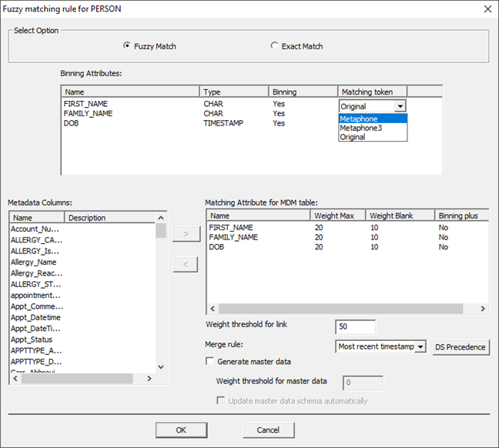The width and height of the screenshot is (499, 448).
Task: Check the Generate master data checkbox
Action: tap(209, 362)
